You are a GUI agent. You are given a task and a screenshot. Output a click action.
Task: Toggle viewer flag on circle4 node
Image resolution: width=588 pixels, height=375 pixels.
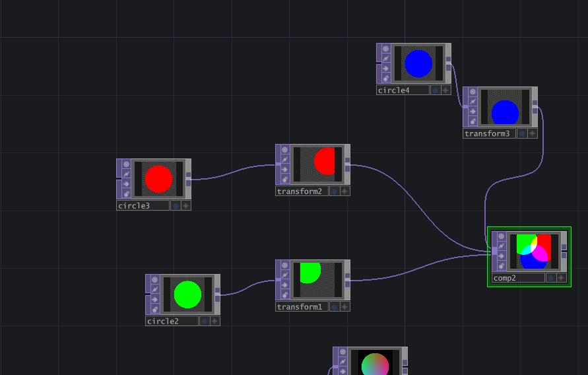tap(385, 49)
